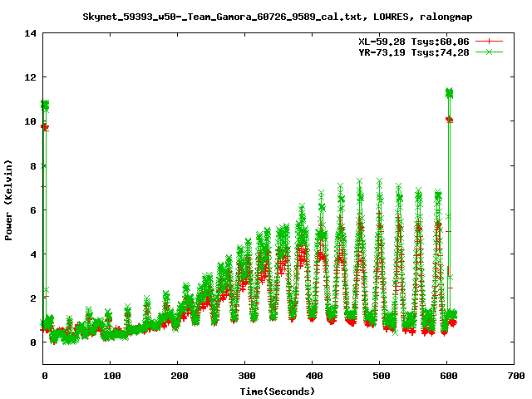Click the y-axis tick value 4
The height and width of the screenshot is (399, 532).
point(33,254)
